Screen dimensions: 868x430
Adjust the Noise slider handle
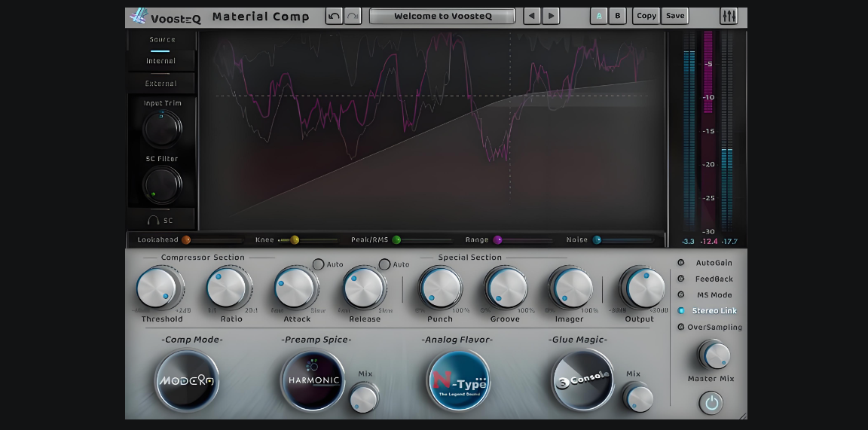[597, 239]
